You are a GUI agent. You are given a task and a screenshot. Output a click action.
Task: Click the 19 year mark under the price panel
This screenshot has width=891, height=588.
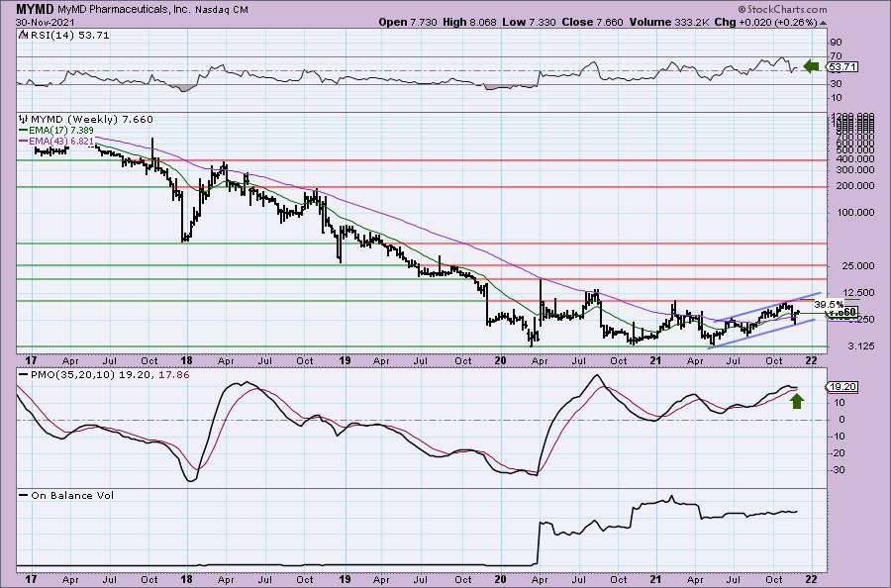345,360
